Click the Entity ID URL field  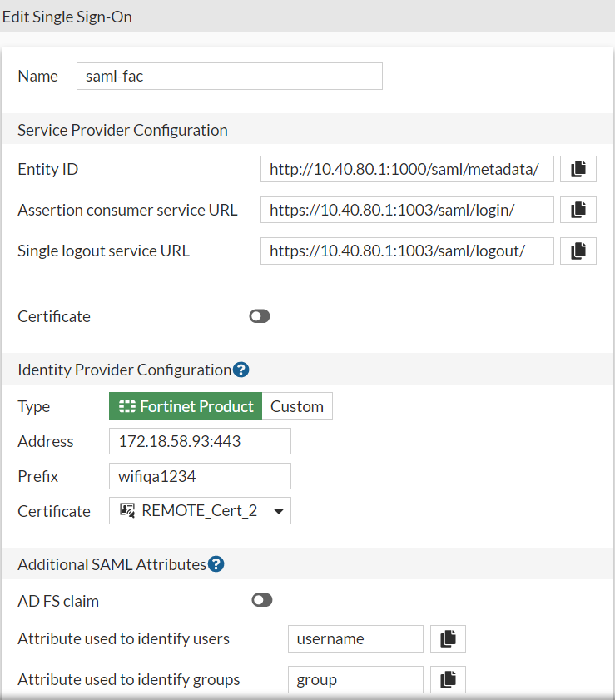407,169
